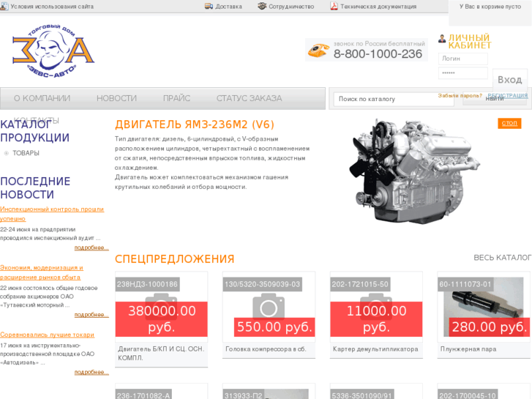Click the delivery truck icon
Image resolution: width=532 pixels, height=399 pixels.
point(209,6)
